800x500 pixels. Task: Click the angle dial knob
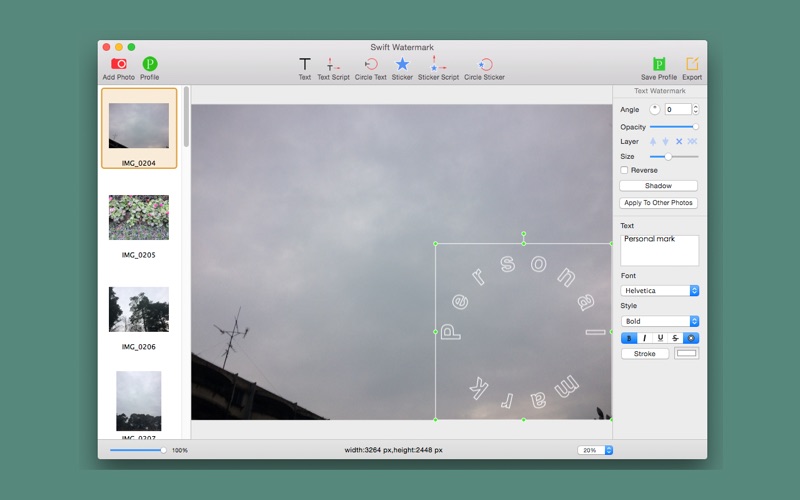coord(655,109)
